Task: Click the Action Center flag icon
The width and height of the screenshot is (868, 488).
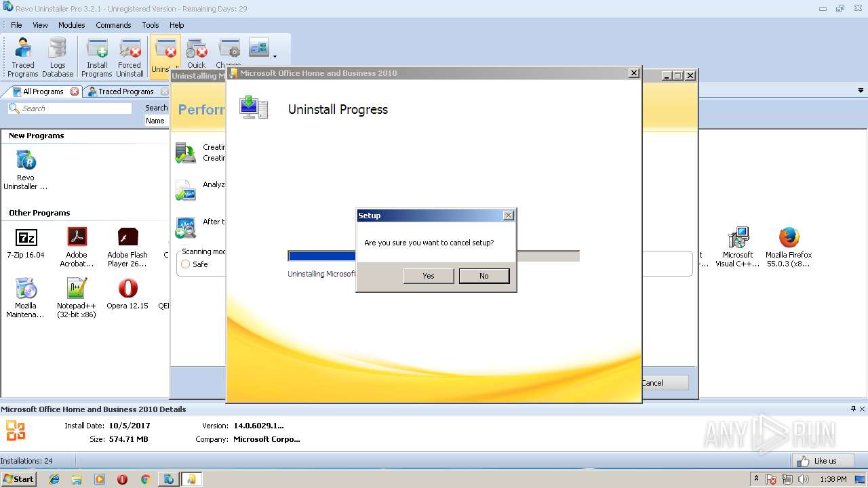Action: 771,479
